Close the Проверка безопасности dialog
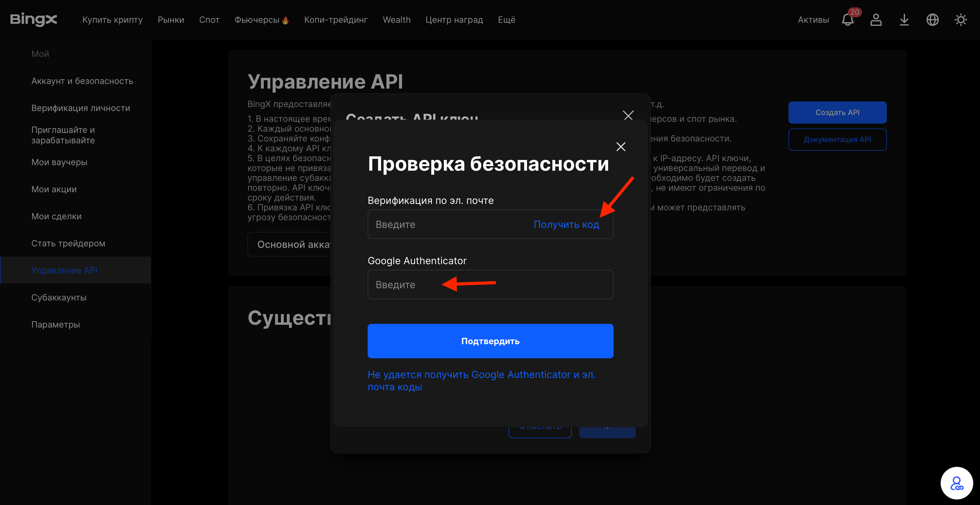This screenshot has height=505, width=980. [621, 146]
